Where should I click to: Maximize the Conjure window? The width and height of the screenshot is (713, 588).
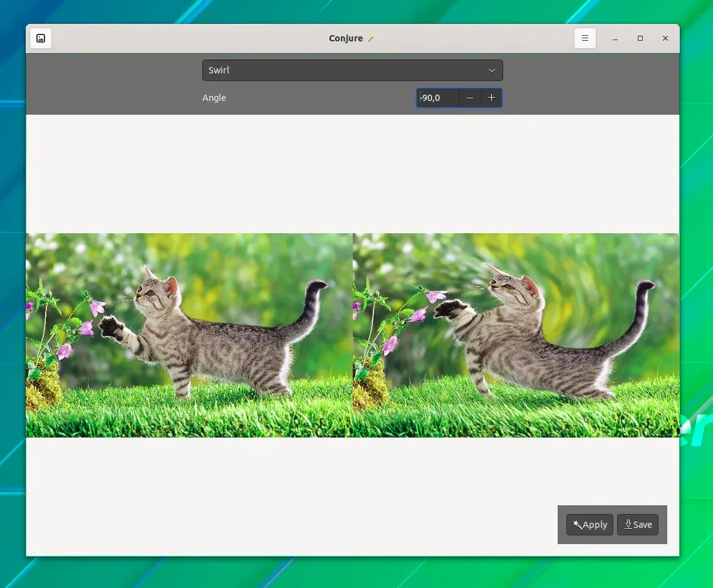[x=640, y=38]
